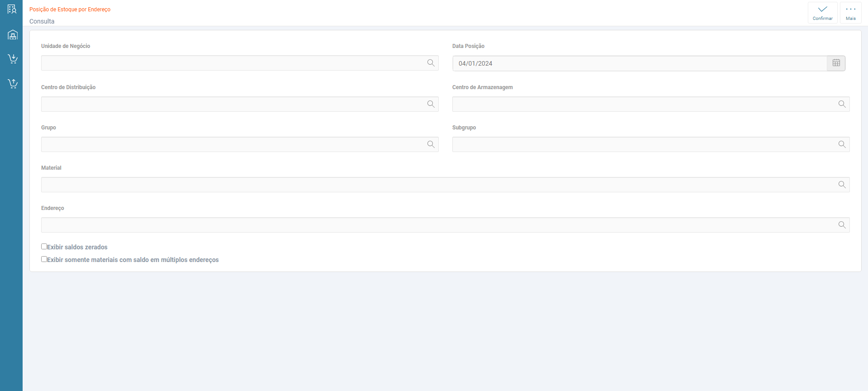The width and height of the screenshot is (868, 391).
Task: Open the Subgrupo lookup magnifier
Action: point(842,144)
